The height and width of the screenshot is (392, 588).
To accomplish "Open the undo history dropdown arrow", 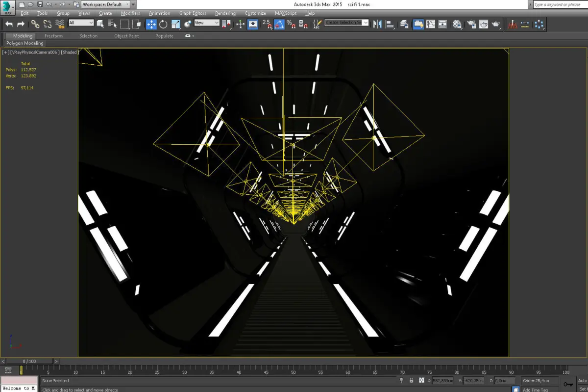I will pos(55,4).
